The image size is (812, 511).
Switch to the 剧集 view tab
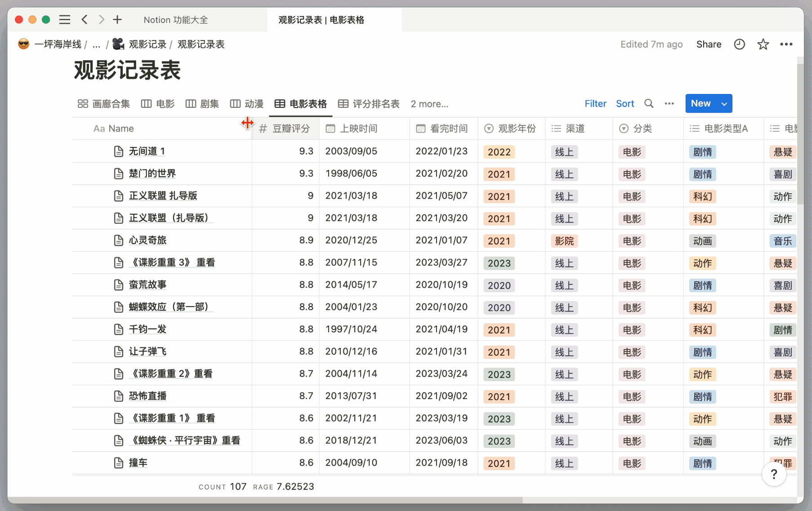click(202, 104)
